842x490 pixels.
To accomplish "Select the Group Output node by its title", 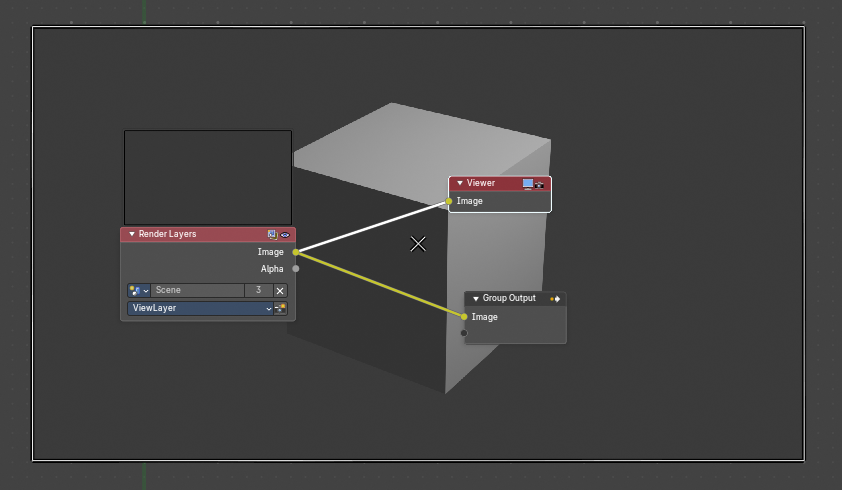I will click(x=509, y=298).
